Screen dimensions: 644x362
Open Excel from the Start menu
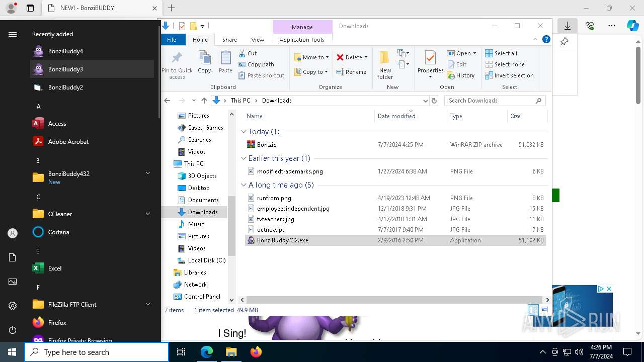(92, 268)
